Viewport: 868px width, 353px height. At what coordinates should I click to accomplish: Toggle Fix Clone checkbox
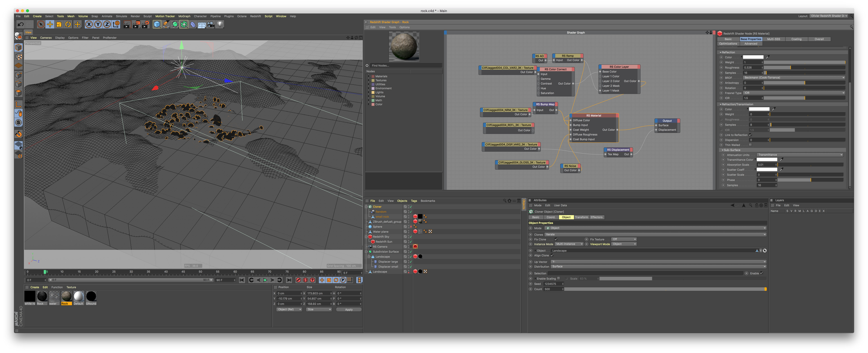click(556, 239)
